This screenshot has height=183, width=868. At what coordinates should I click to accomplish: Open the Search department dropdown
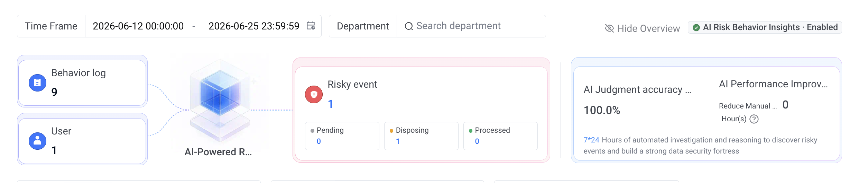[x=471, y=26]
